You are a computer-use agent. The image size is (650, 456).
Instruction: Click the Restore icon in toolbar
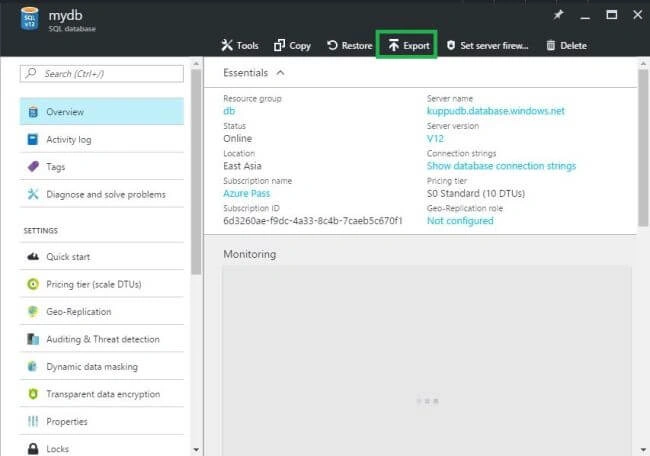tap(332, 45)
